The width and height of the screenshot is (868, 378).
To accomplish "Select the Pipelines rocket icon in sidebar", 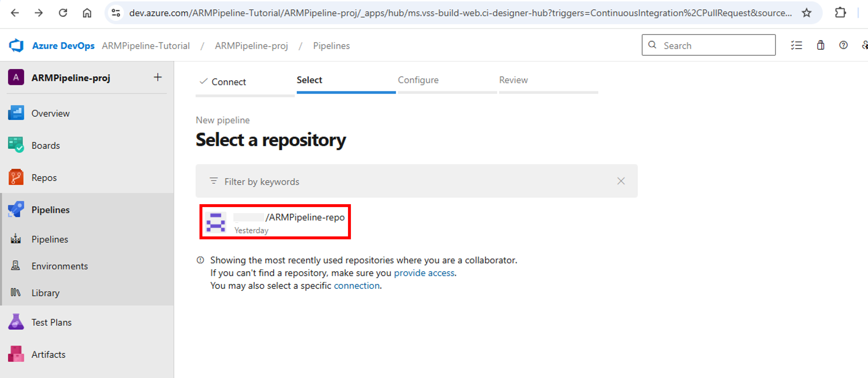I will 16,209.
